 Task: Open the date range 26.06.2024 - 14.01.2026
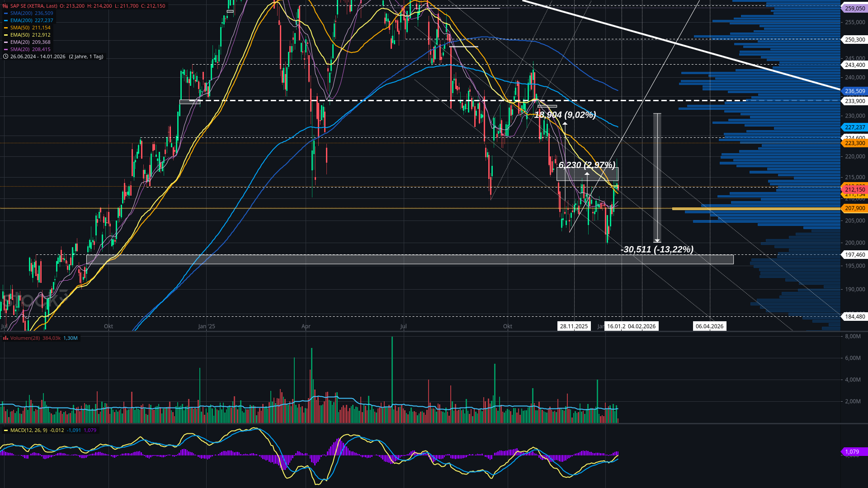click(38, 56)
